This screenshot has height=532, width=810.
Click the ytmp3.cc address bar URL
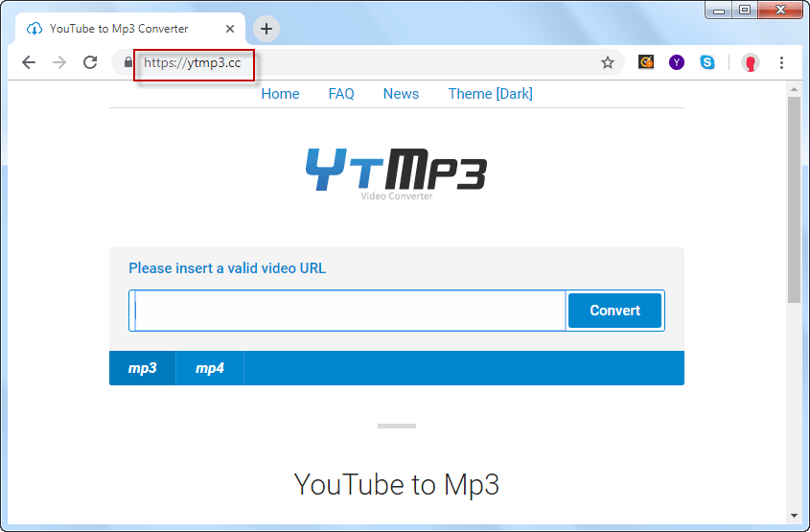tap(192, 63)
